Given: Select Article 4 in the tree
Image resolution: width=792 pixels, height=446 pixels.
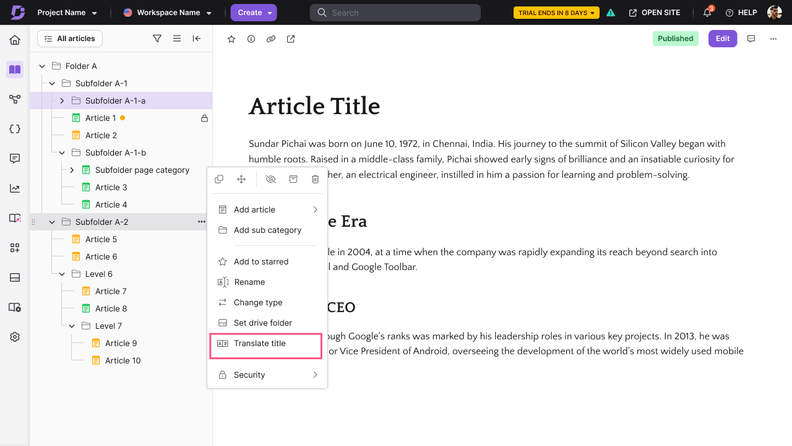Looking at the screenshot, I should [x=111, y=205].
